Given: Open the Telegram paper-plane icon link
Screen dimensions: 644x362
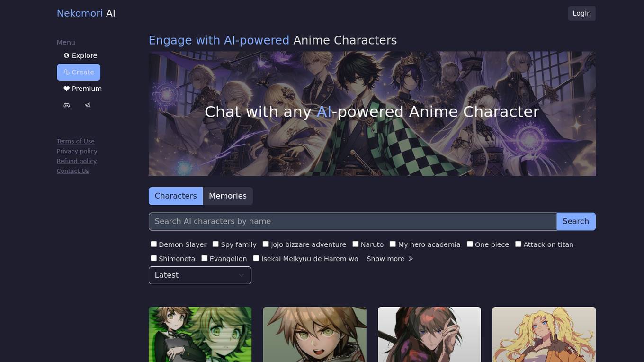Looking at the screenshot, I should point(88,105).
